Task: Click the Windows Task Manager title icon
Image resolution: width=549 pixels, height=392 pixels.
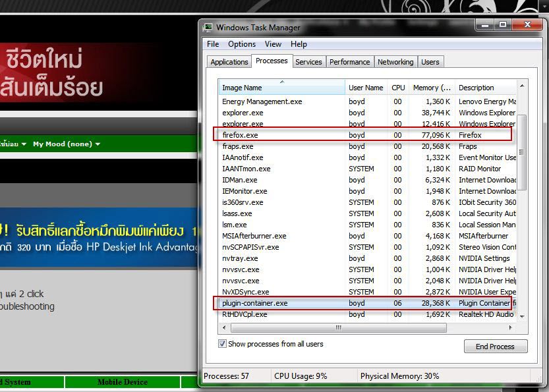Action: [208, 27]
